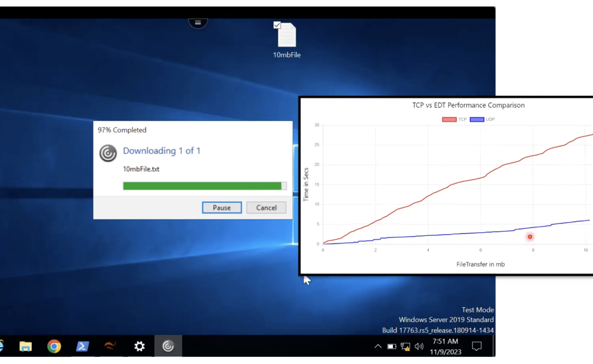Viewport: 593px width, 364px height.
Task: Open the orange wave app in taskbar
Action: tap(110, 346)
